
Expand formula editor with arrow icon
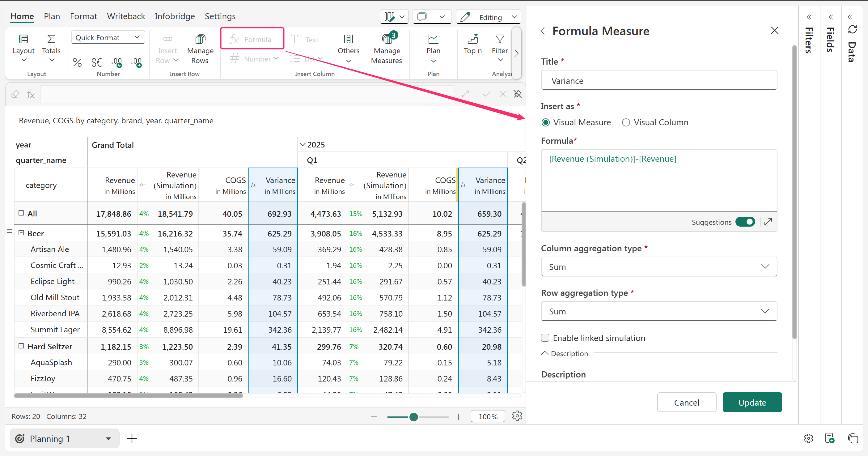768,222
